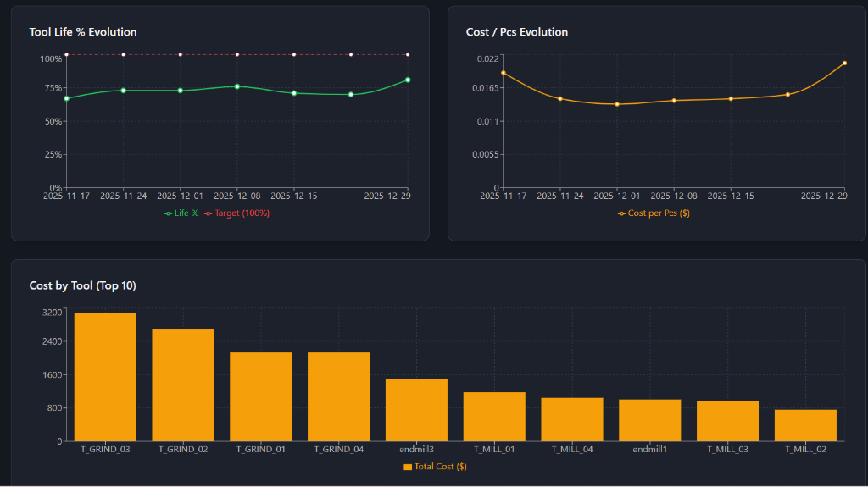Viewport: 868px width, 487px height.
Task: Select the T_MILL_04 cost bar
Action: [x=572, y=419]
